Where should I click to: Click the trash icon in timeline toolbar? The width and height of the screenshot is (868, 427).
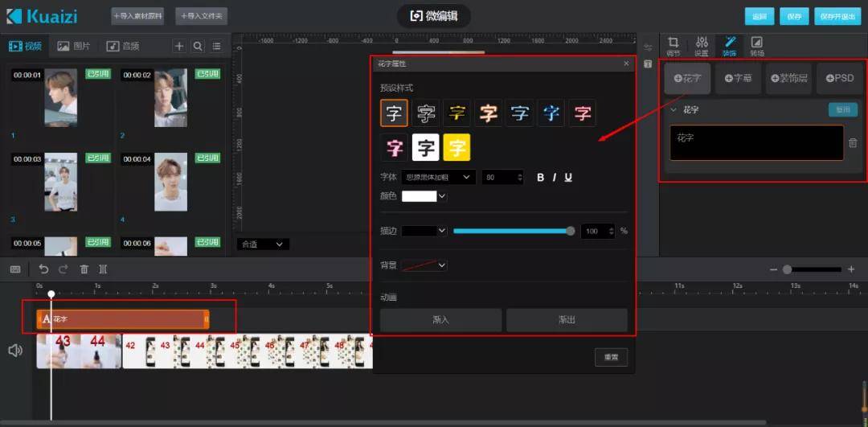pos(84,269)
